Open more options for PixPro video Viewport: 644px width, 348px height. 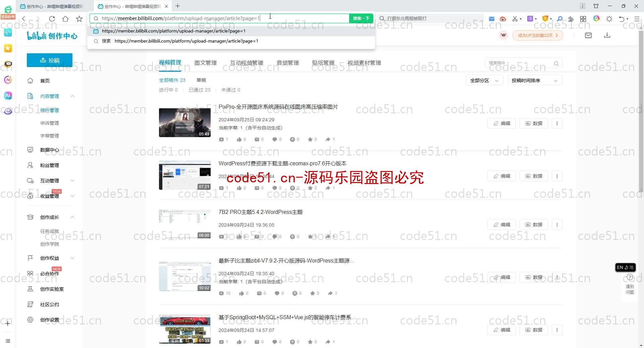click(557, 123)
